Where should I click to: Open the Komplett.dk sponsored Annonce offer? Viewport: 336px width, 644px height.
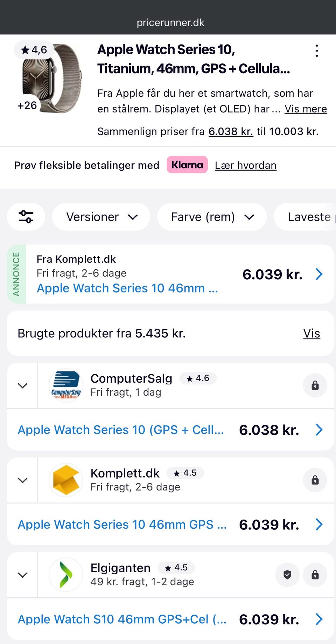(x=178, y=274)
